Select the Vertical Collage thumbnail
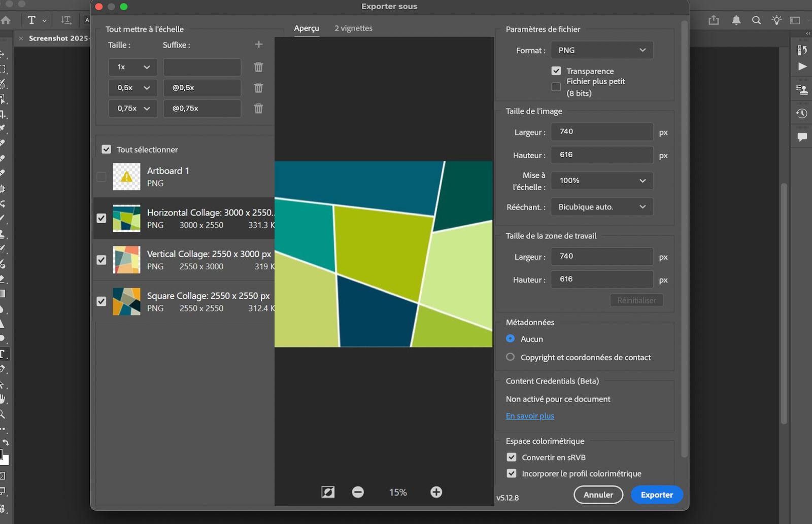The width and height of the screenshot is (812, 524). pyautogui.click(x=126, y=260)
